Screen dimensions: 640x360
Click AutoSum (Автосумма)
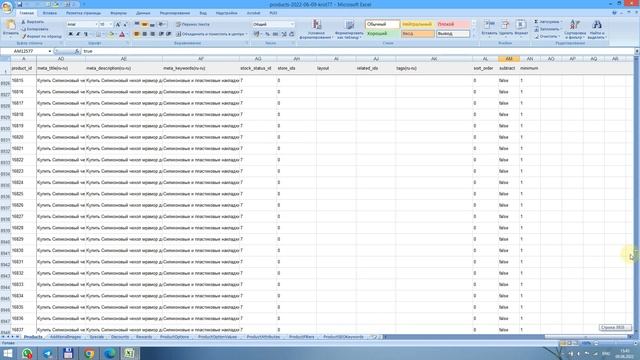(548, 22)
